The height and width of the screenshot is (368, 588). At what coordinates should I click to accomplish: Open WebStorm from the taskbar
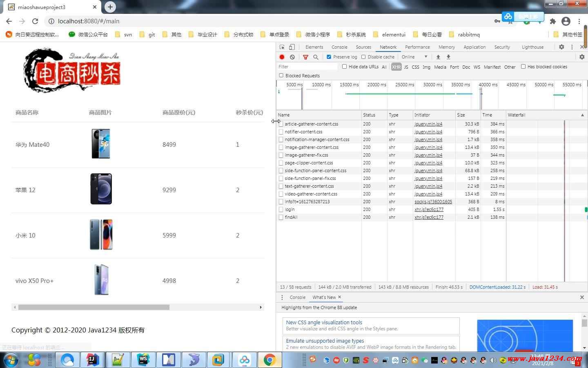point(143,360)
